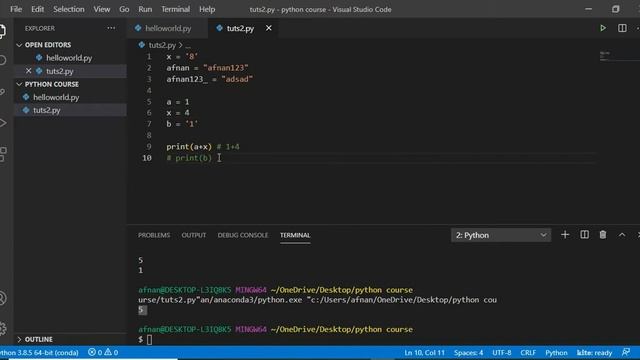Close the tuts2.py editor tab
Image resolution: width=640 pixels, height=360 pixels.
pyautogui.click(x=269, y=28)
